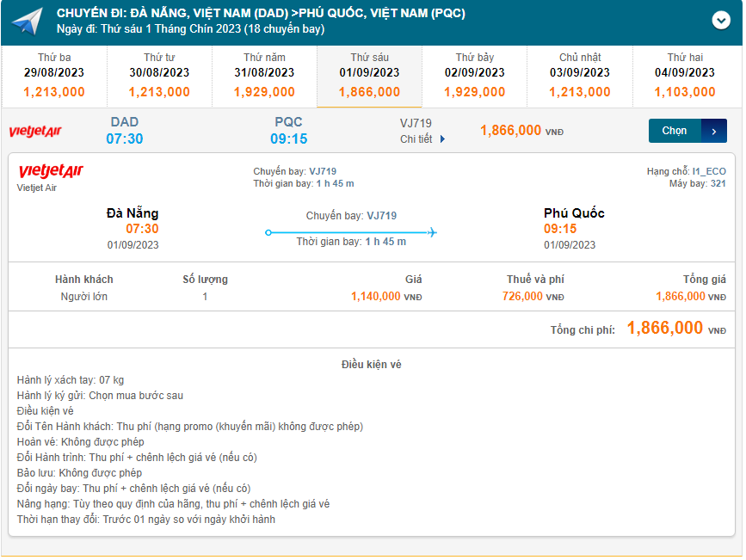Switch to Thứ hai 04/09/2023 date tab

[685, 75]
